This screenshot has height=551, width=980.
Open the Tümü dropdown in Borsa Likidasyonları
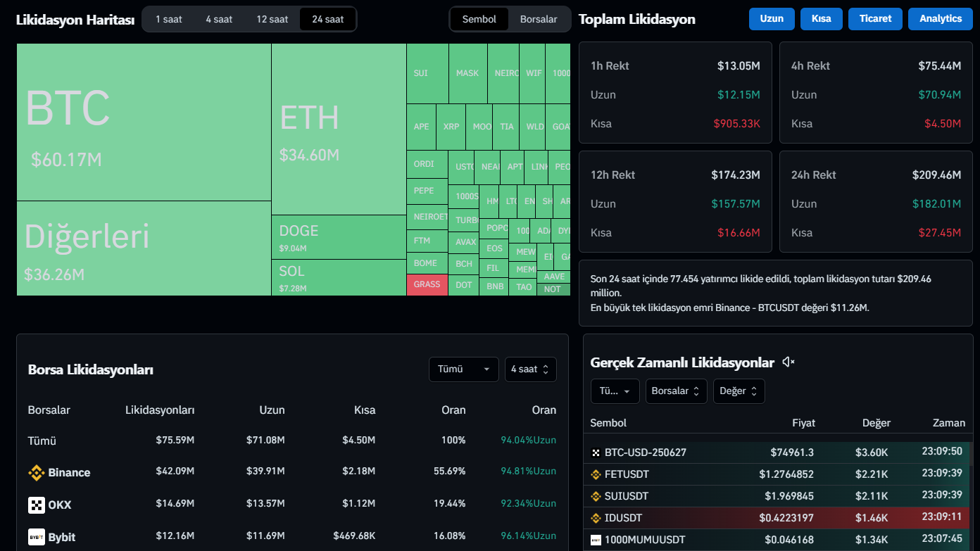(x=463, y=369)
